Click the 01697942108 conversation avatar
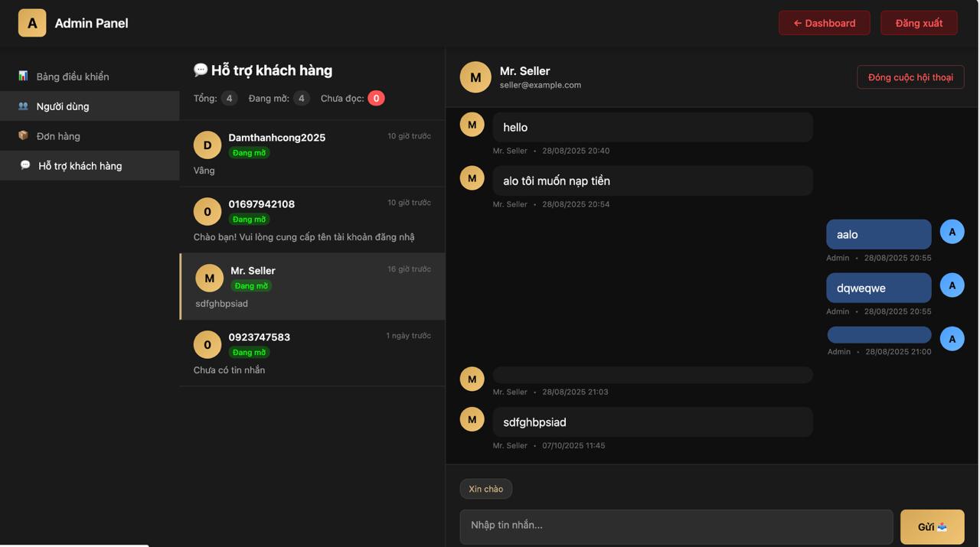Viewport: 980px width, 547px height. [207, 212]
